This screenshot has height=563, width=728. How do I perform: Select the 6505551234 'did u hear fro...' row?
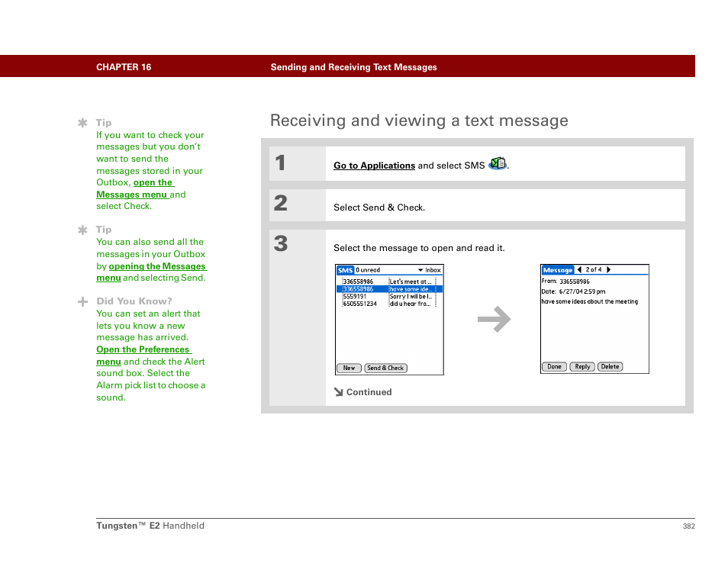(389, 304)
